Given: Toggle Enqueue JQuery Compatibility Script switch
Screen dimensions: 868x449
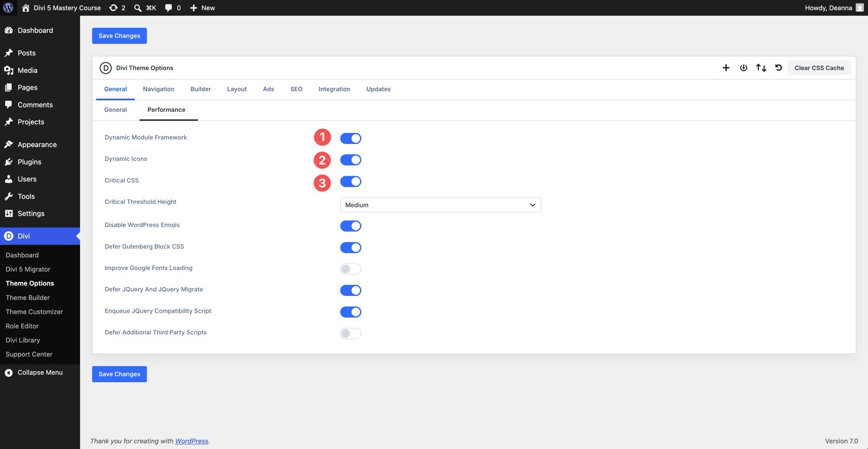Looking at the screenshot, I should pos(351,312).
